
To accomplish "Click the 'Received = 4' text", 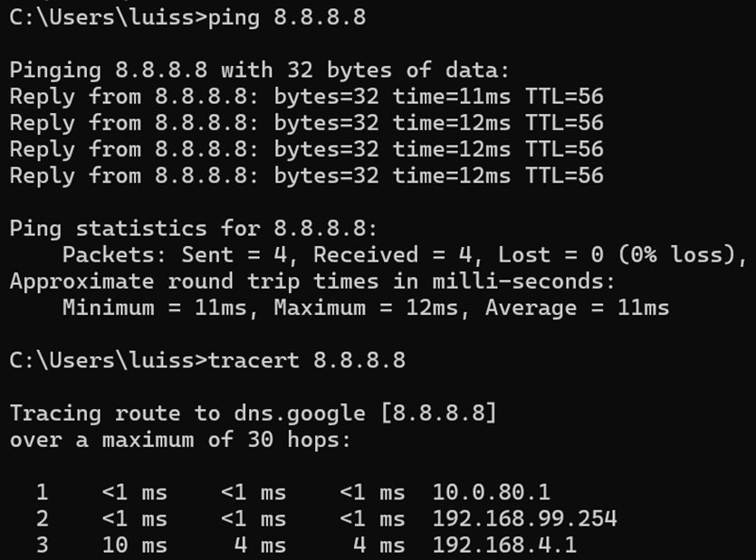I will coord(393,255).
